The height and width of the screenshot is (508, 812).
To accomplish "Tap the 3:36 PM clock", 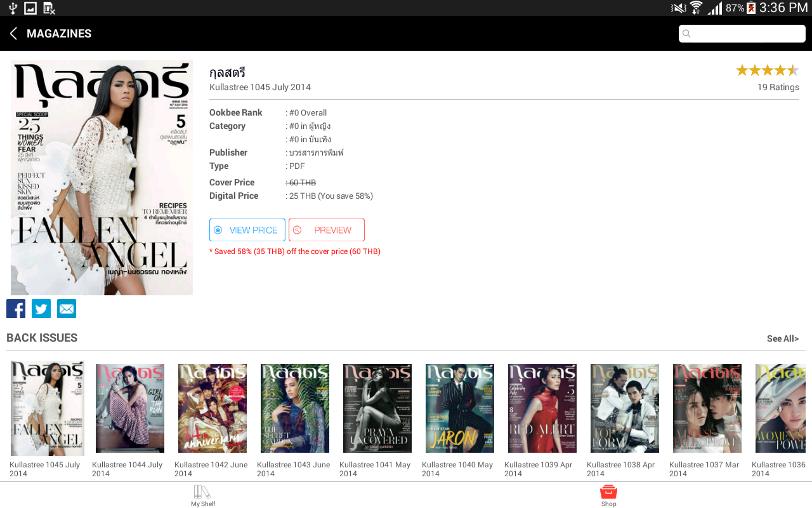I will pos(783,8).
